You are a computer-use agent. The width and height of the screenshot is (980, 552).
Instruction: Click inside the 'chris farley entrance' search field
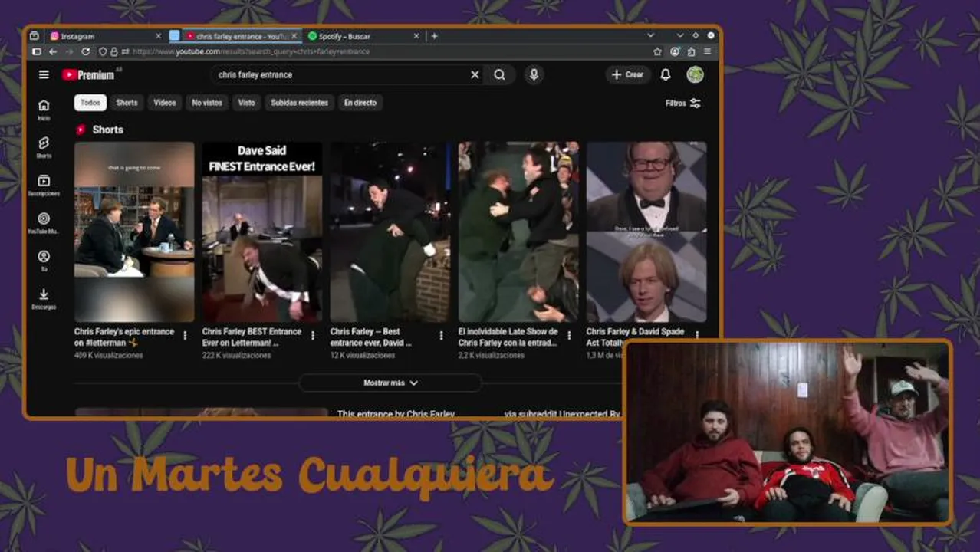[x=341, y=74]
